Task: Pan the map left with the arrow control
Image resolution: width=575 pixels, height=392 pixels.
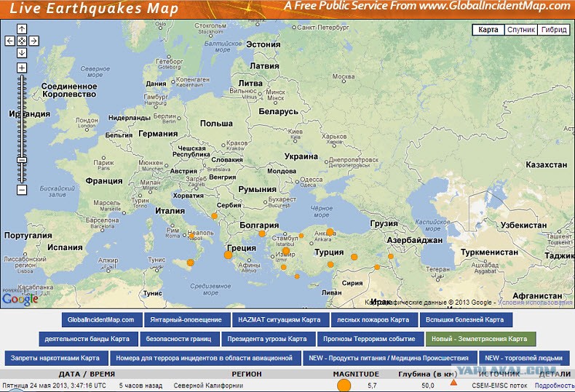Action: coord(10,41)
